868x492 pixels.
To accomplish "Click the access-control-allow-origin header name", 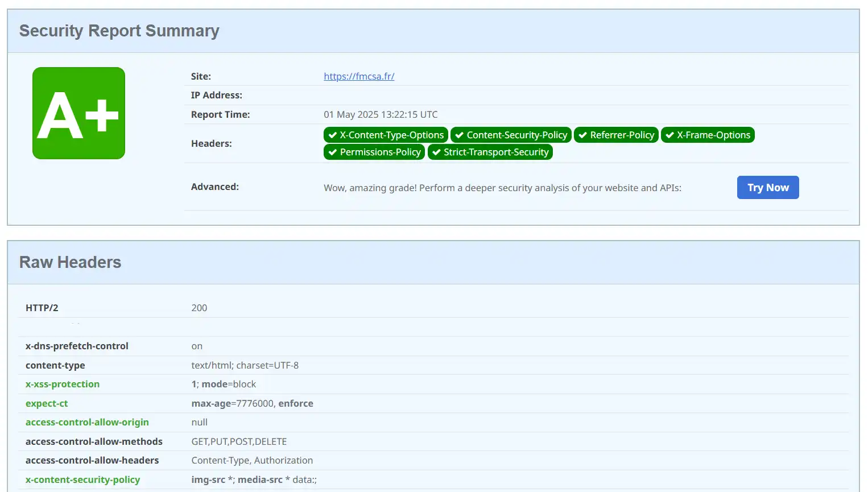I will click(x=87, y=422).
